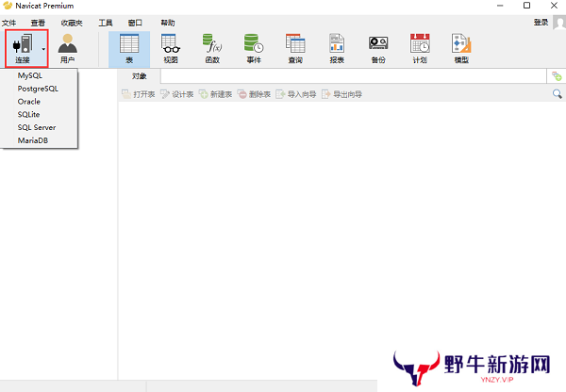Choose Oracle from connection menu

[x=29, y=102]
